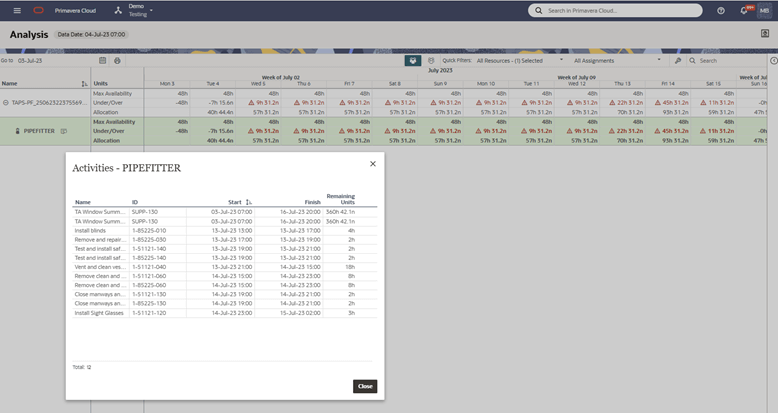
Task: Click the role view icon before Quick Filters
Action: pos(431,61)
